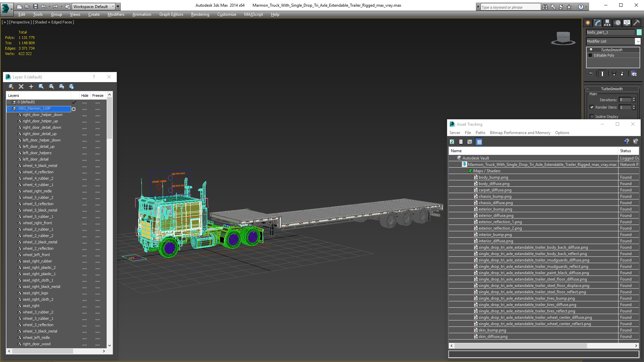The height and width of the screenshot is (362, 644).
Task: Refresh the Asset Tracking list
Action: [452, 142]
